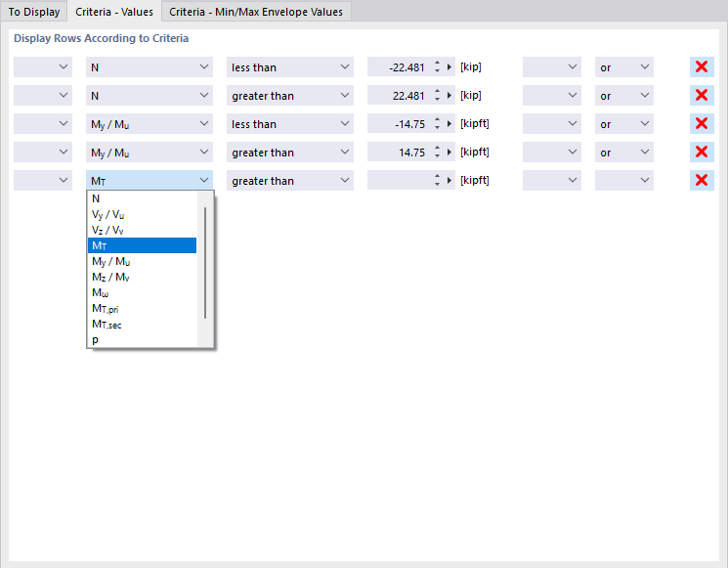Adjust the 22.481 value with spinner
The width and height of the screenshot is (728, 568).
[x=438, y=95]
